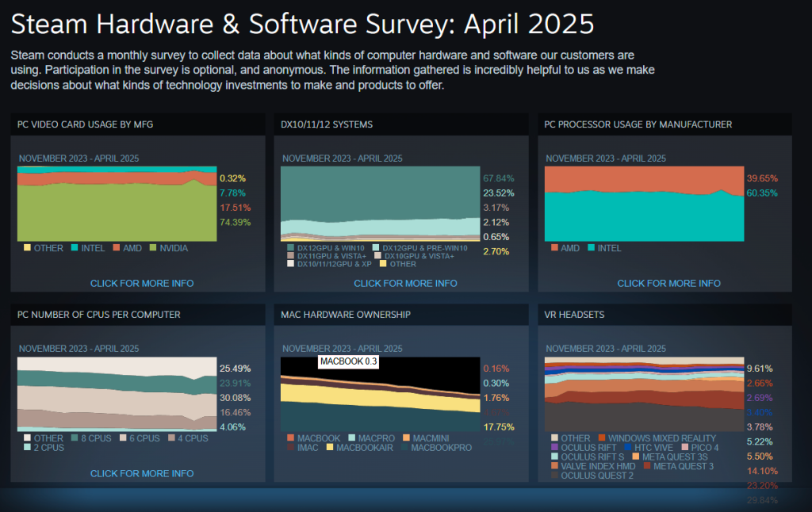The image size is (812, 512).
Task: Click the 2 CPUS legend swatch
Action: click(x=27, y=447)
